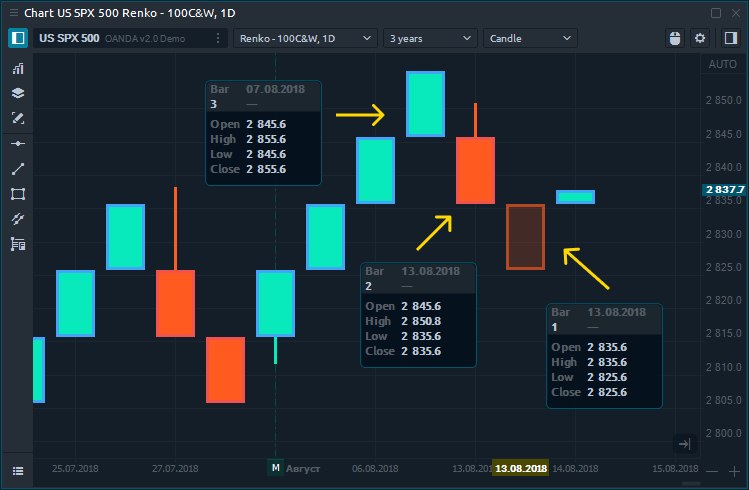Toggle the left toolbar panel visibility

(18, 38)
